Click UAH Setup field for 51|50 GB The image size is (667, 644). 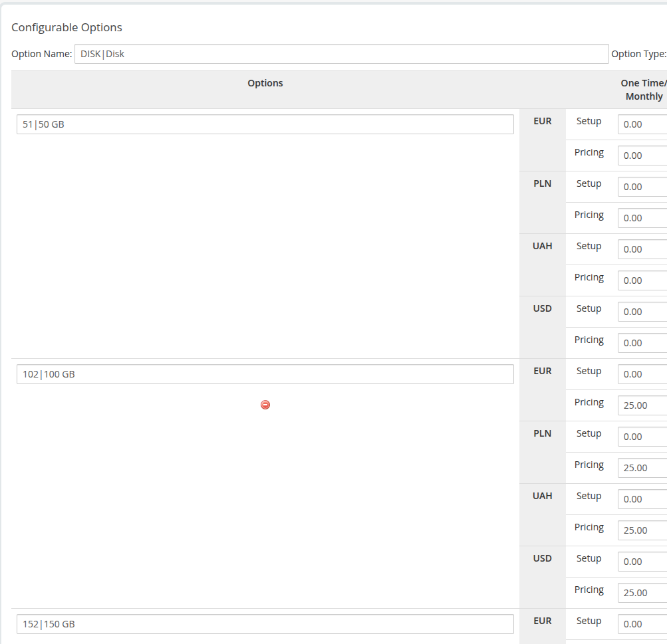point(642,249)
